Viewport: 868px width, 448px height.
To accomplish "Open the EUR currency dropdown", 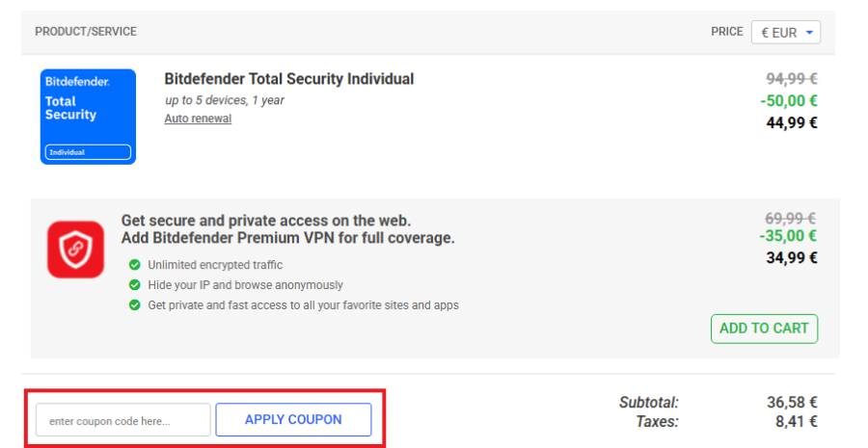I will [785, 32].
